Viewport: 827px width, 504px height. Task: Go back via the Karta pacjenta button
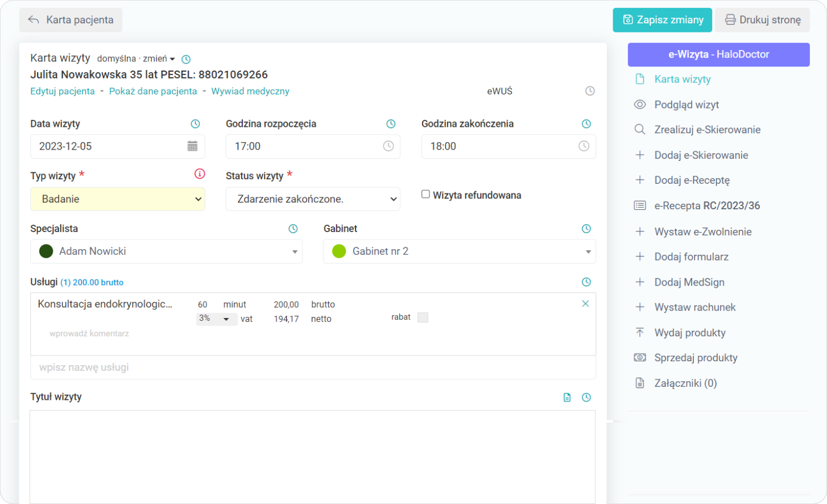71,20
